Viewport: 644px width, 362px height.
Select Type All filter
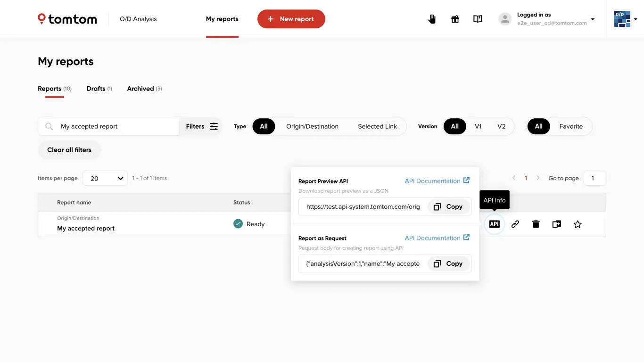click(264, 126)
